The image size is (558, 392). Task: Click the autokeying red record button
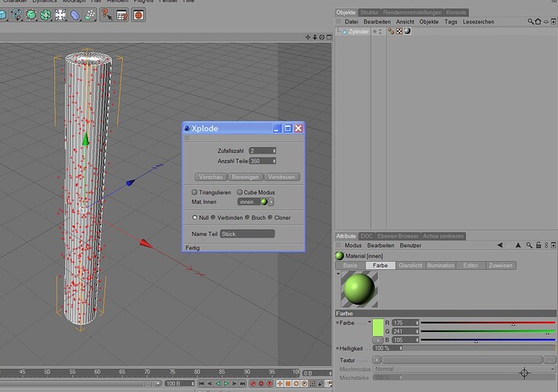(x=261, y=383)
